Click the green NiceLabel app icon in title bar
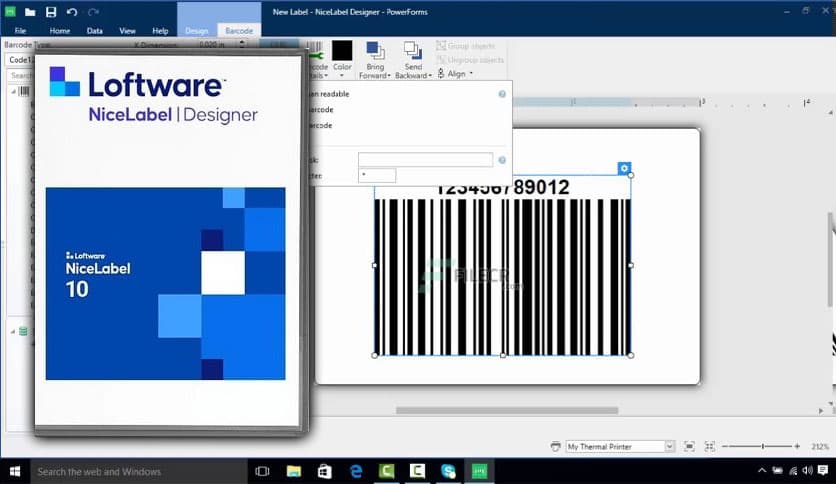This screenshot has width=836, height=484. [x=10, y=12]
